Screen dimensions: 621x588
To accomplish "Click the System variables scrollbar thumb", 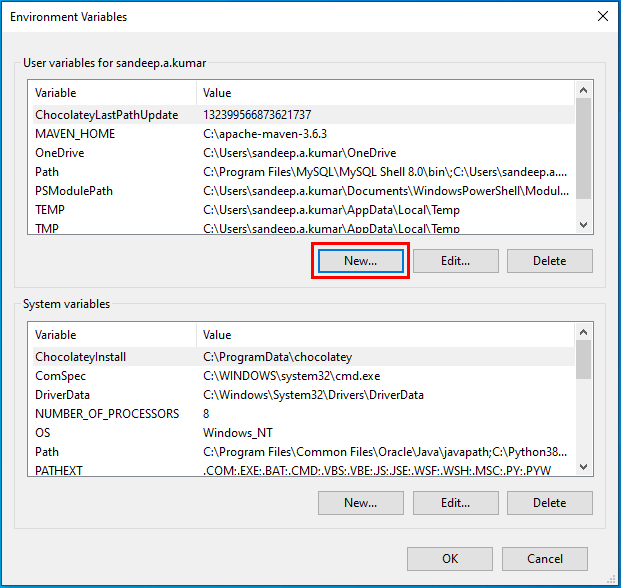I will [583, 360].
